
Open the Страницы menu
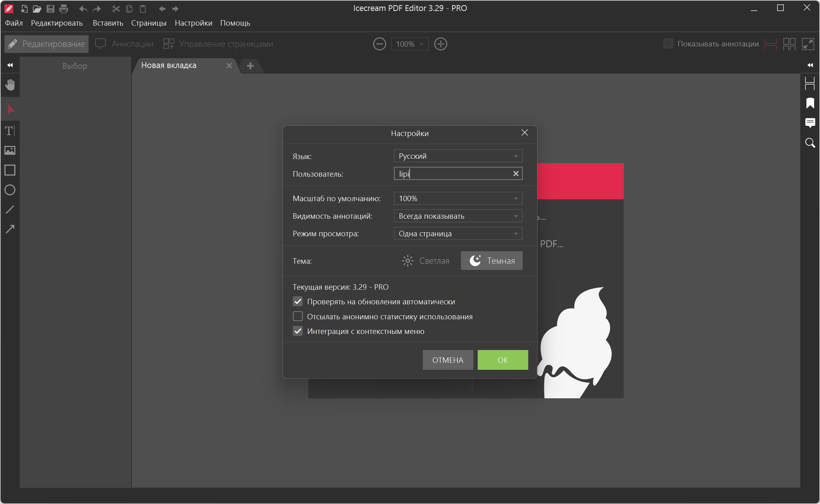[x=149, y=23]
